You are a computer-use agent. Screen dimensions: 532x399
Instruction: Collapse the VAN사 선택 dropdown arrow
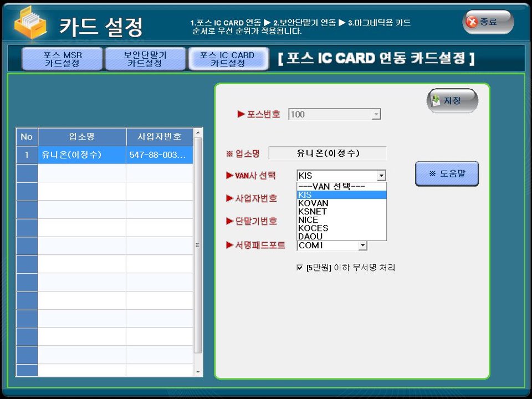(381, 176)
